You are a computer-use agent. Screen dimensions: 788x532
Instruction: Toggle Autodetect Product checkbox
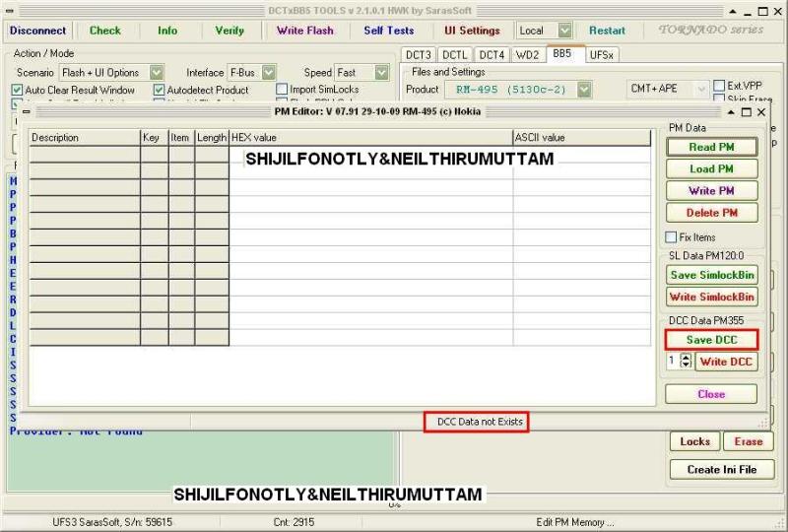[159, 90]
